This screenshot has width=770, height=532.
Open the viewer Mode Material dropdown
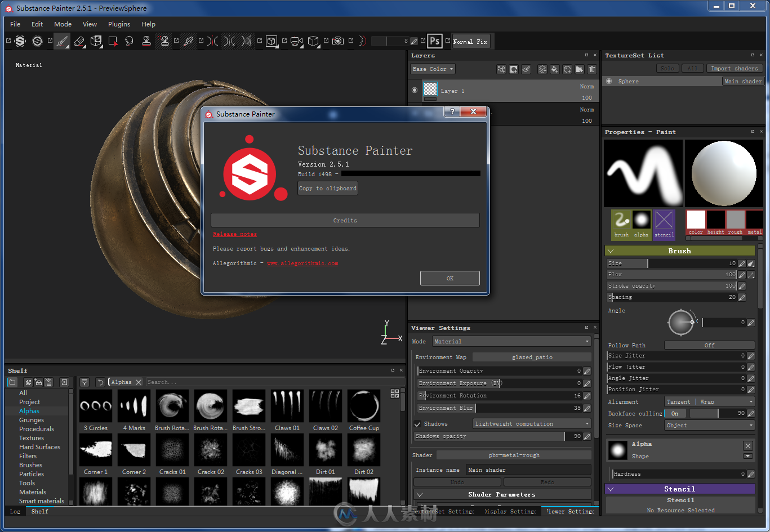pyautogui.click(x=511, y=342)
